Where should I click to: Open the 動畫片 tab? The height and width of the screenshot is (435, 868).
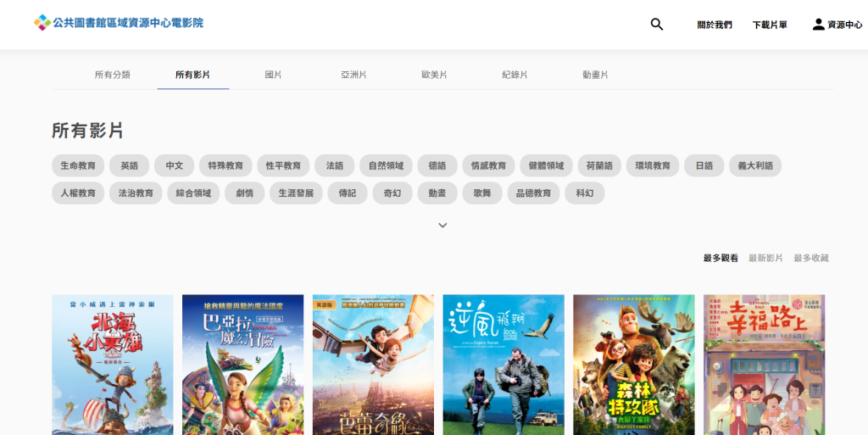click(595, 75)
